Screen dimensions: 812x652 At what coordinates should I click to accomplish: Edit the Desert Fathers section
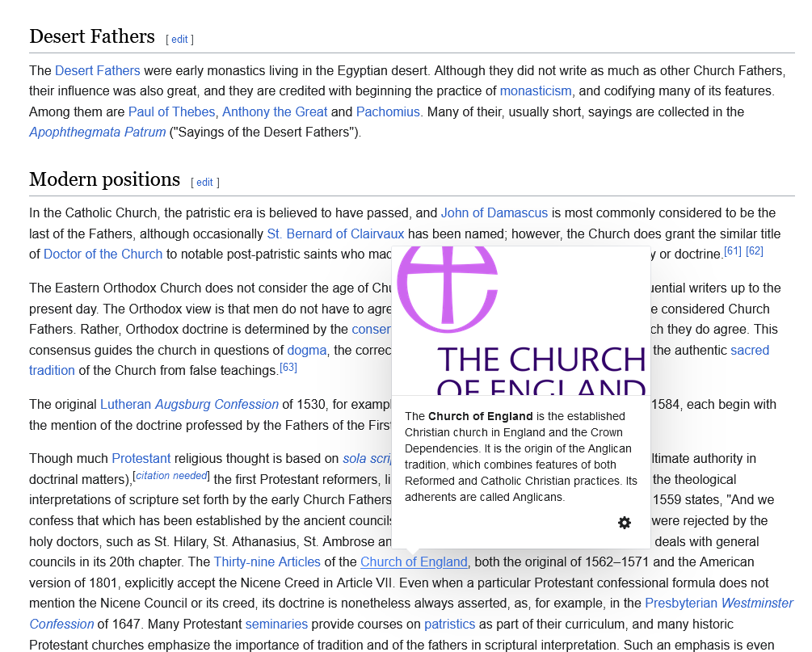[179, 40]
